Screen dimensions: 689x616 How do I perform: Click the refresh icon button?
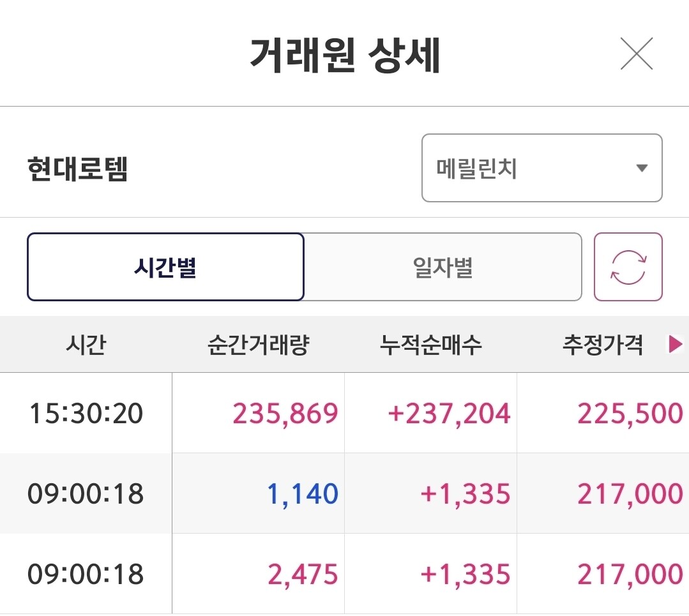tap(628, 267)
